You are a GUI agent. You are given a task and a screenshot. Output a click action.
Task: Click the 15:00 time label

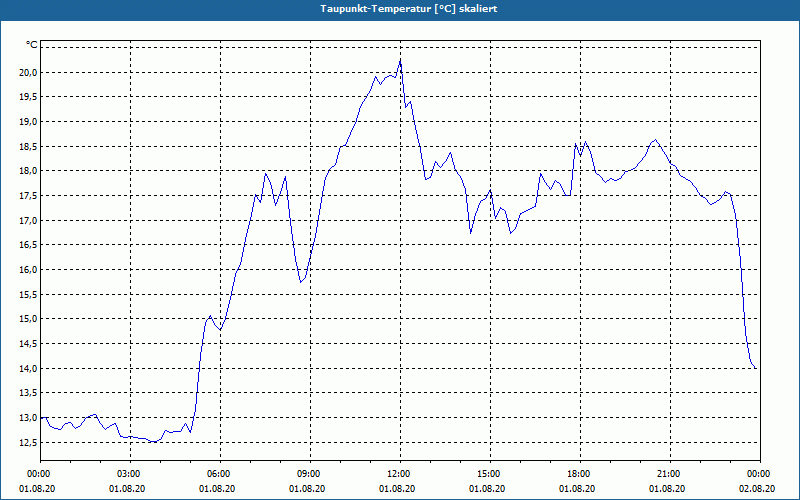tap(490, 474)
